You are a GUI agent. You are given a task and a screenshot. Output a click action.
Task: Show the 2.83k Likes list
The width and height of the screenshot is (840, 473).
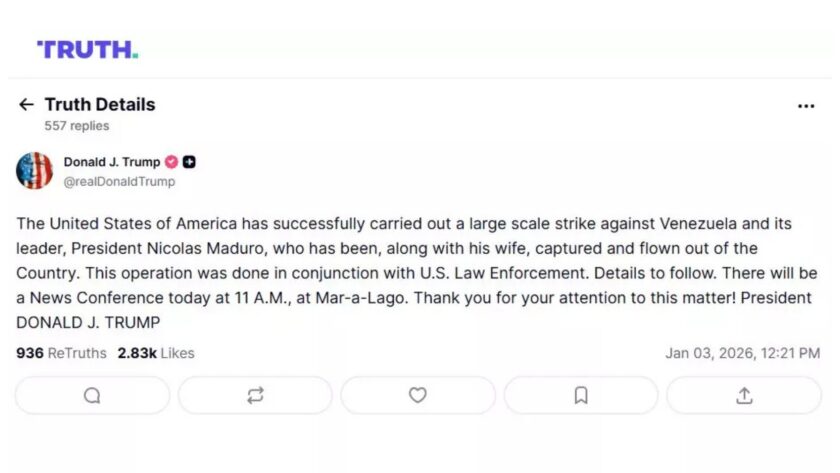coord(156,353)
